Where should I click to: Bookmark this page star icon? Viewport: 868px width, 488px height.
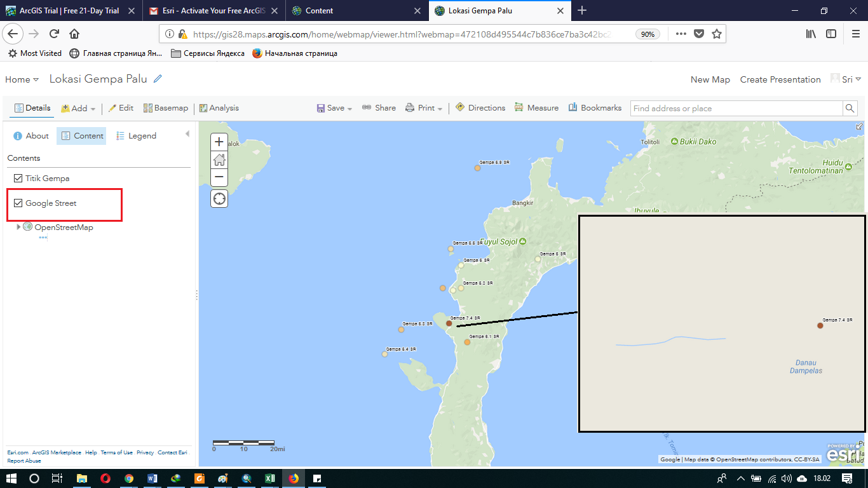(x=717, y=34)
